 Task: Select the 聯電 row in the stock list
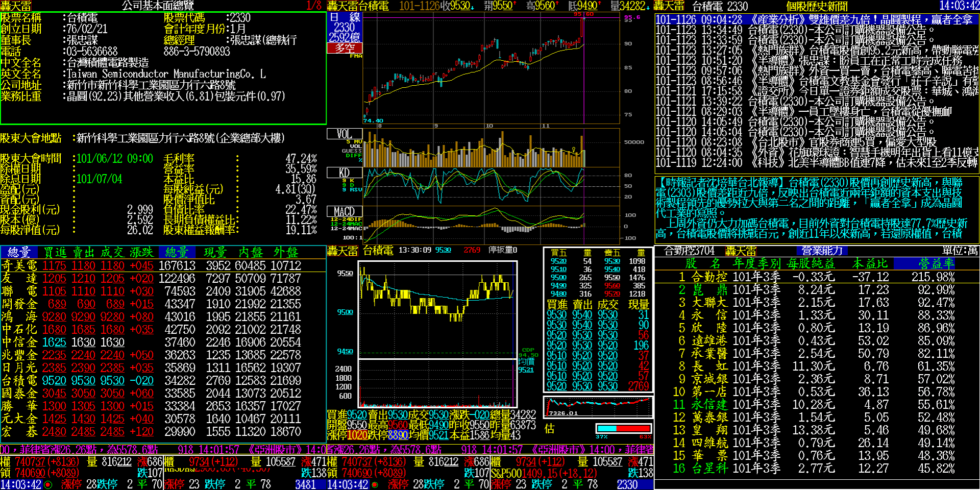(163, 291)
